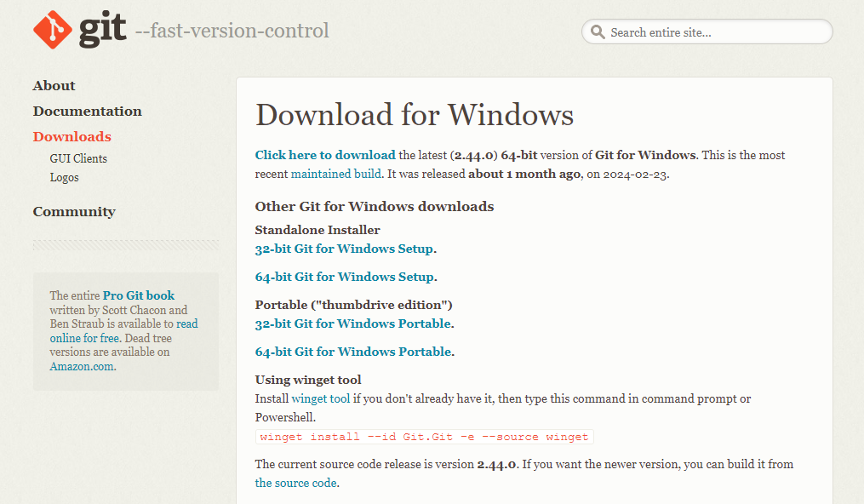Download 64-bit Git for Windows Portable
The width and height of the screenshot is (864, 504).
coord(353,352)
